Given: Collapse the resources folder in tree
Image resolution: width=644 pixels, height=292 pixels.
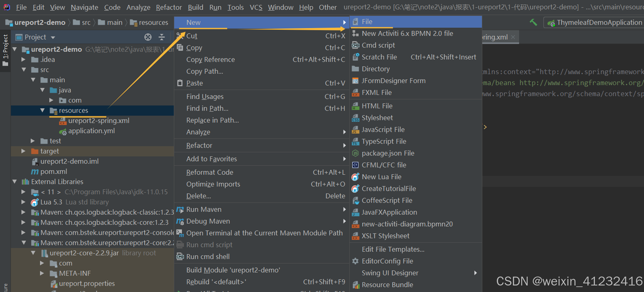Looking at the screenshot, I should (x=43, y=110).
